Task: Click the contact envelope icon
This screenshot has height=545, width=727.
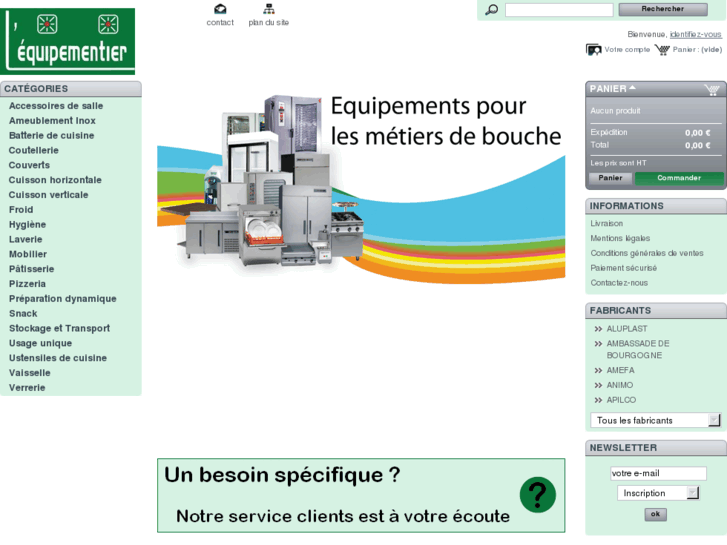Action: [x=220, y=9]
